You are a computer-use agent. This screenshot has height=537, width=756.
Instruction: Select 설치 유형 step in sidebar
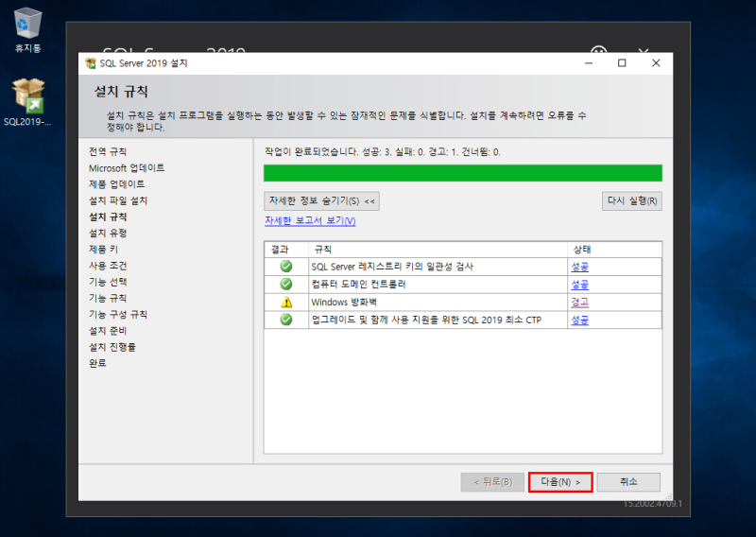[108, 233]
